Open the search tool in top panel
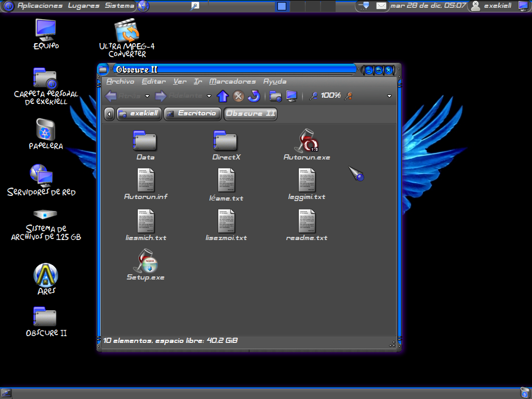532x399 pixels. click(195, 6)
